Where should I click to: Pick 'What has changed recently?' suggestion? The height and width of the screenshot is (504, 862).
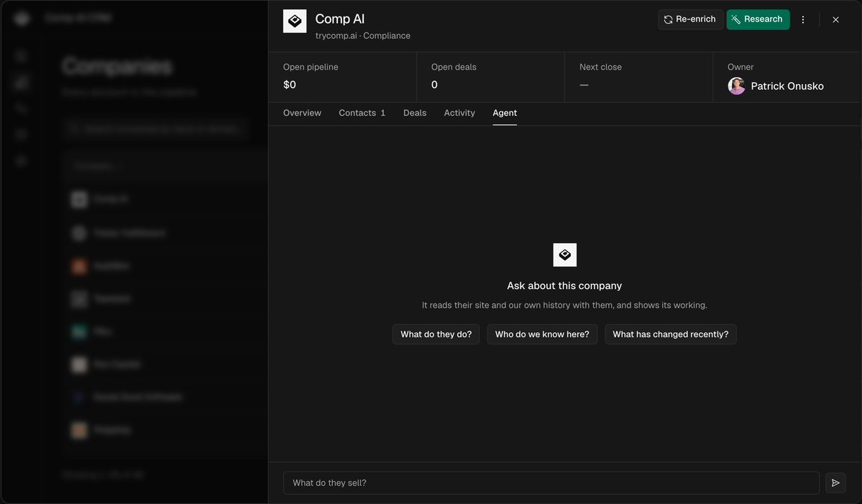point(671,334)
